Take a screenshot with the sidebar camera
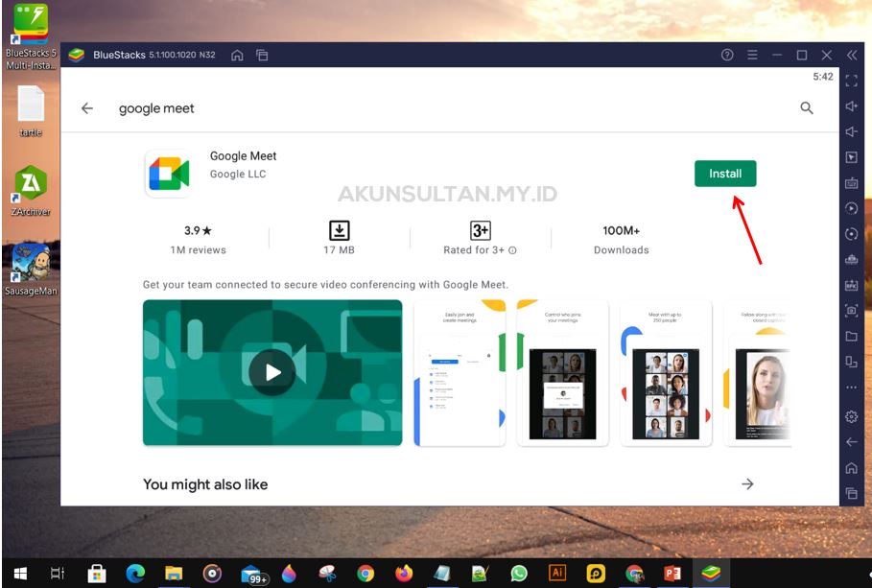Image resolution: width=872 pixels, height=588 pixels. 852,311
